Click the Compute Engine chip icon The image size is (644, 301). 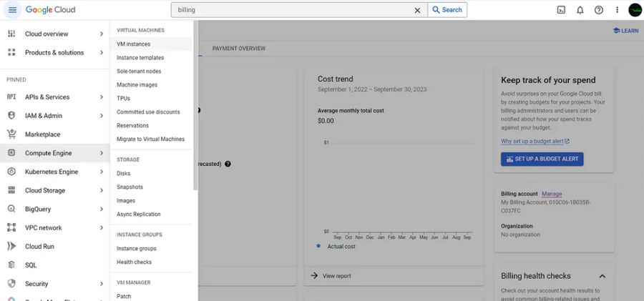click(11, 153)
